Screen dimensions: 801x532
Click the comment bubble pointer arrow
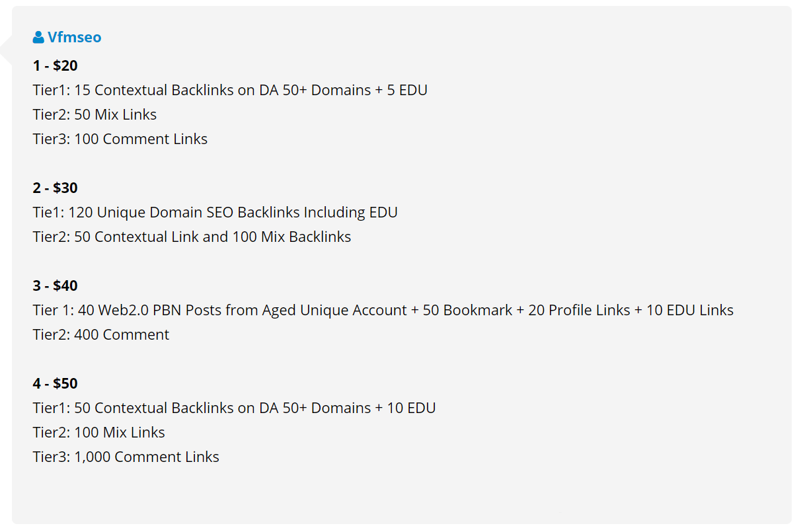pyautogui.click(x=7, y=50)
